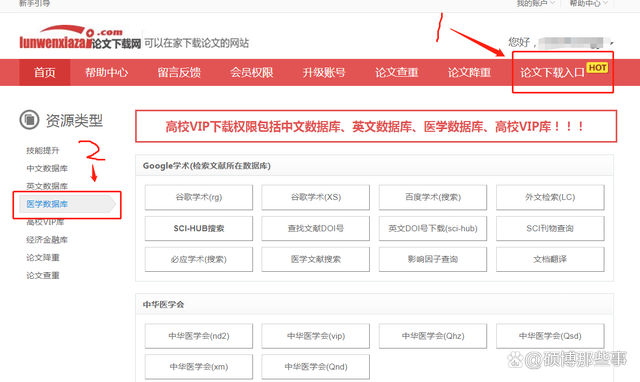This screenshot has height=382, width=640.
Task: Click the 中华医学会(vip) button
Action: [316, 336]
